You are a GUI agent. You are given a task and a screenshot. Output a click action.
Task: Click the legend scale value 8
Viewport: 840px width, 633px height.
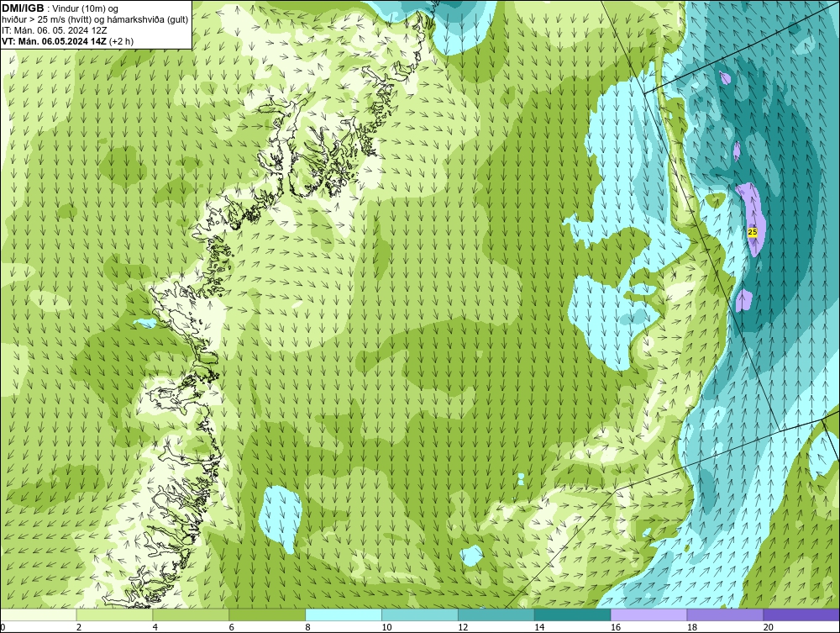click(307, 627)
